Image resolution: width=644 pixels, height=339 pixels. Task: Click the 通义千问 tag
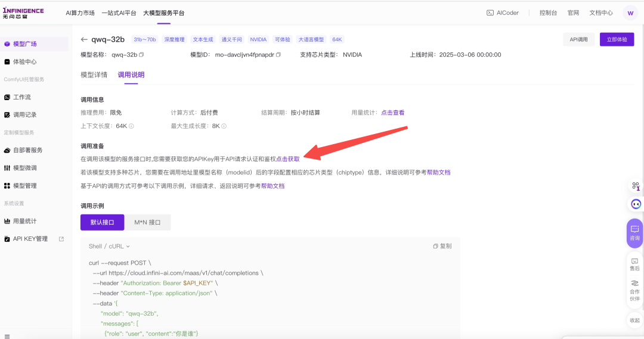tap(231, 39)
